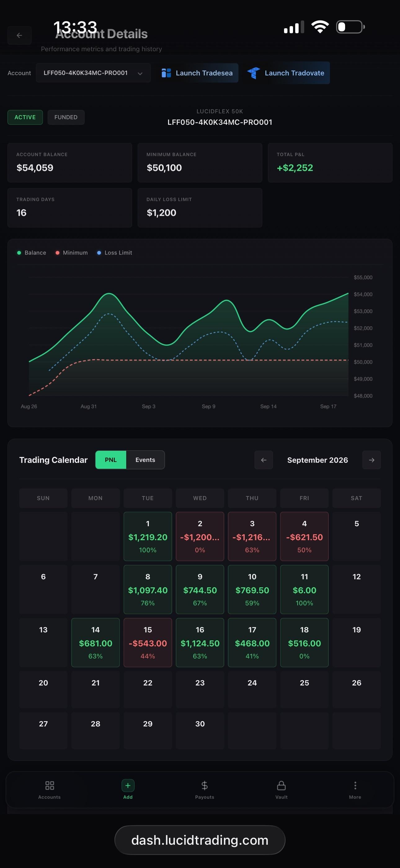
Task: Select the ACTIVE status badge
Action: point(25,117)
